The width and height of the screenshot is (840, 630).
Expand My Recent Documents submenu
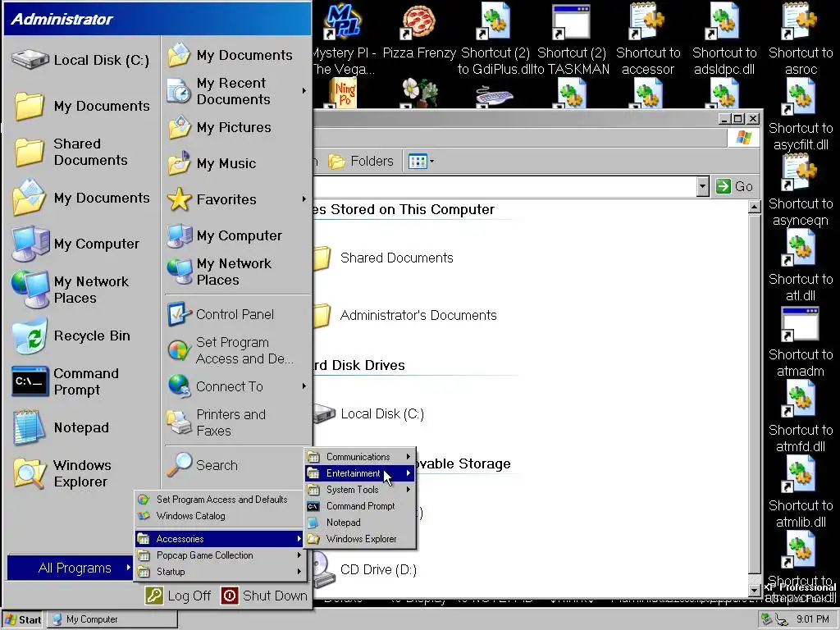click(235, 91)
